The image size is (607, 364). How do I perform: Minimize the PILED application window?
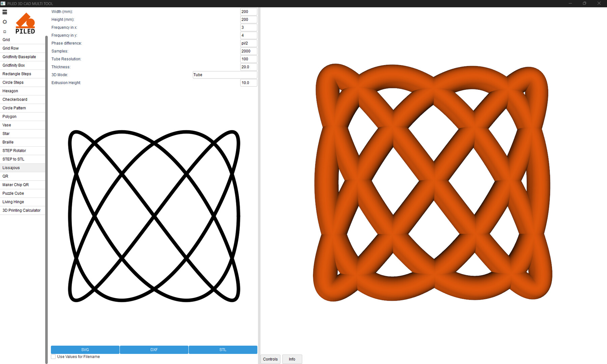point(570,3)
